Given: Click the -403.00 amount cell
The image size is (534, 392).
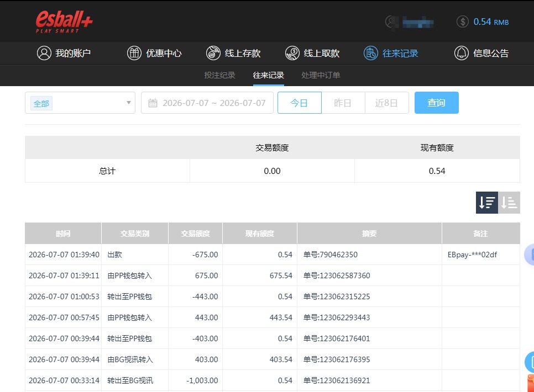Looking at the screenshot, I should click(x=205, y=338).
